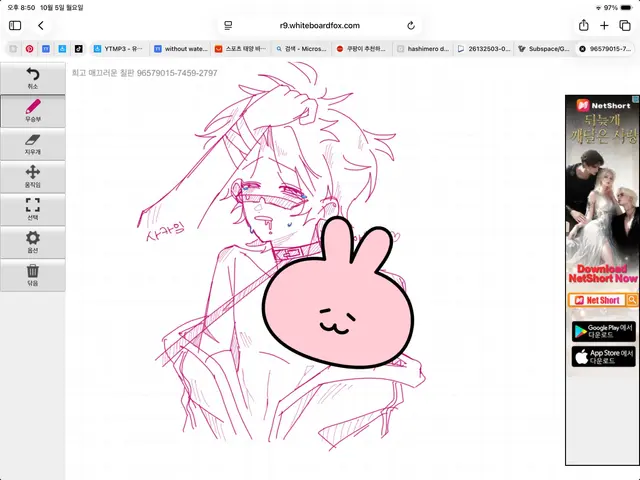This screenshot has width=640, height=480.
Task: Switch to the 검색 - Micros... tab
Action: [x=301, y=49]
